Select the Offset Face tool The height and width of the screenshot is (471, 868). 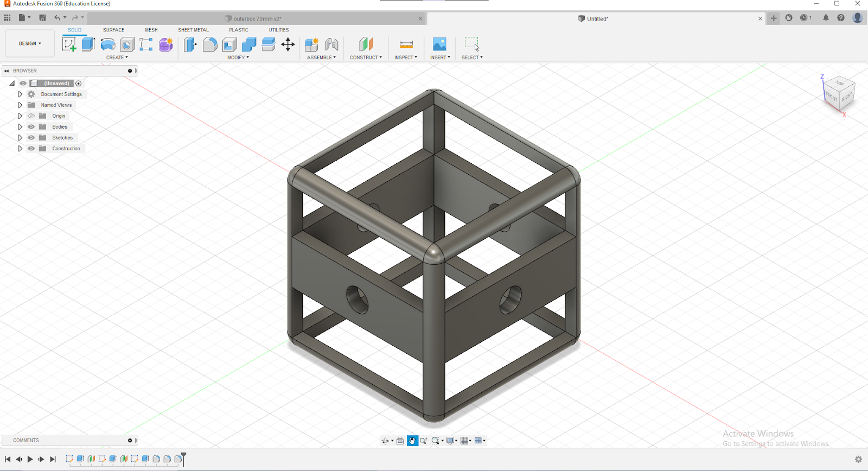tap(269, 44)
